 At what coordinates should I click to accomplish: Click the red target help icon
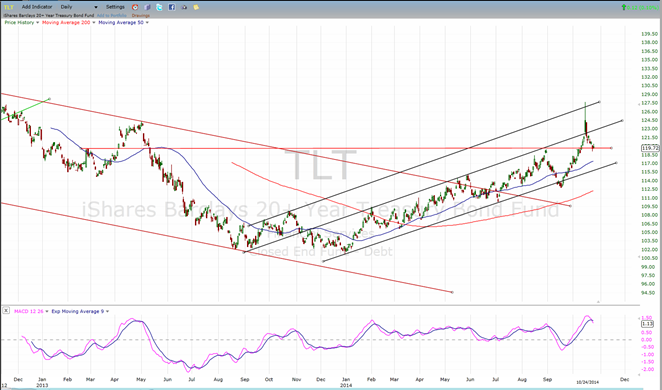pyautogui.click(x=135, y=7)
